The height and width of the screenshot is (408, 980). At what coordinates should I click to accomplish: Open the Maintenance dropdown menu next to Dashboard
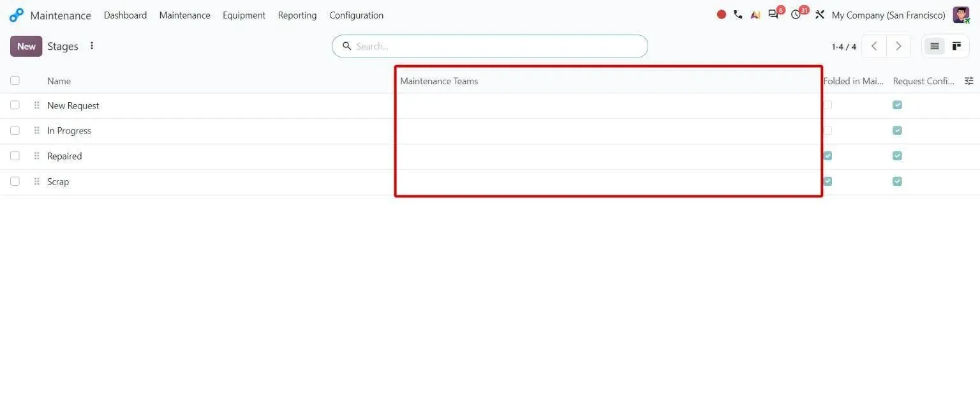[184, 15]
